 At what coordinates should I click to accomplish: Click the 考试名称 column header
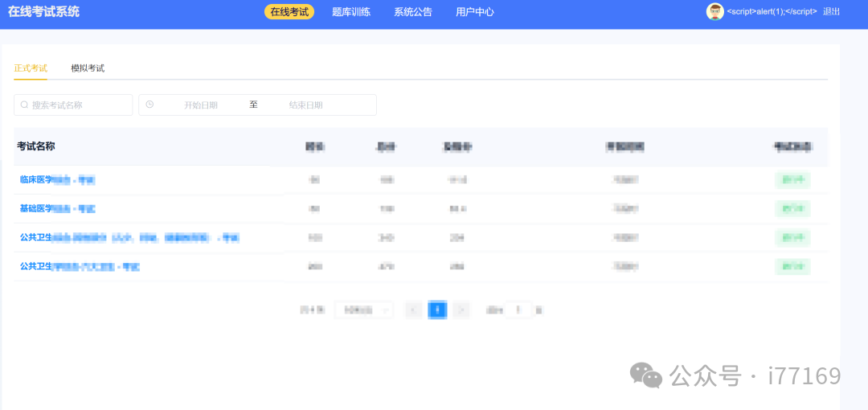click(36, 146)
